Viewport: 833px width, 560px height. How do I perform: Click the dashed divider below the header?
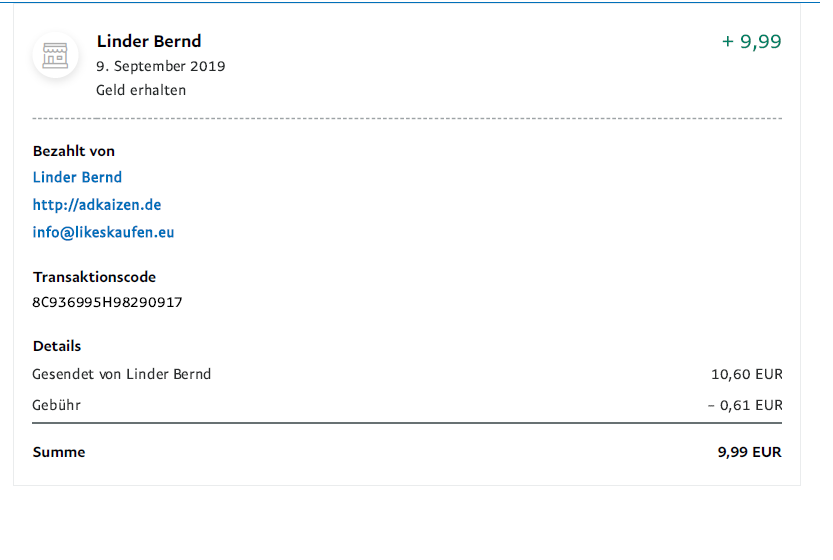click(x=407, y=119)
